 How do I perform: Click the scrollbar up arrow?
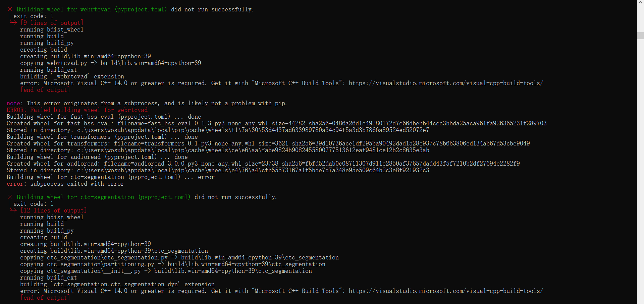point(640,2)
